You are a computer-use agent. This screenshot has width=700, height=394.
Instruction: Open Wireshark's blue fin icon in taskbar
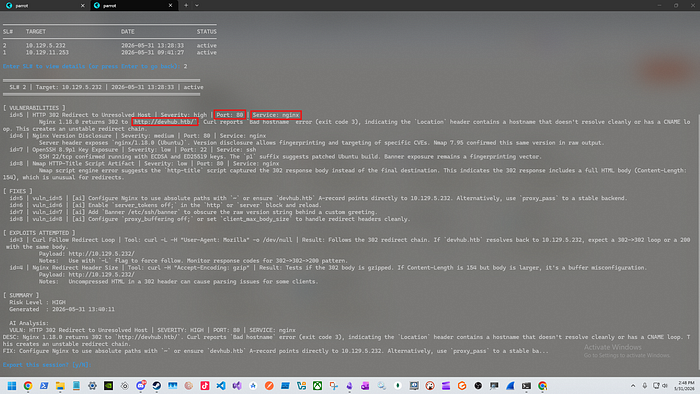(510, 386)
